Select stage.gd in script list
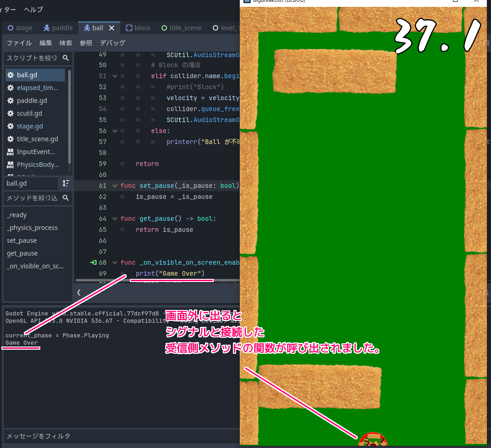The height and width of the screenshot is (448, 491). tap(35, 126)
